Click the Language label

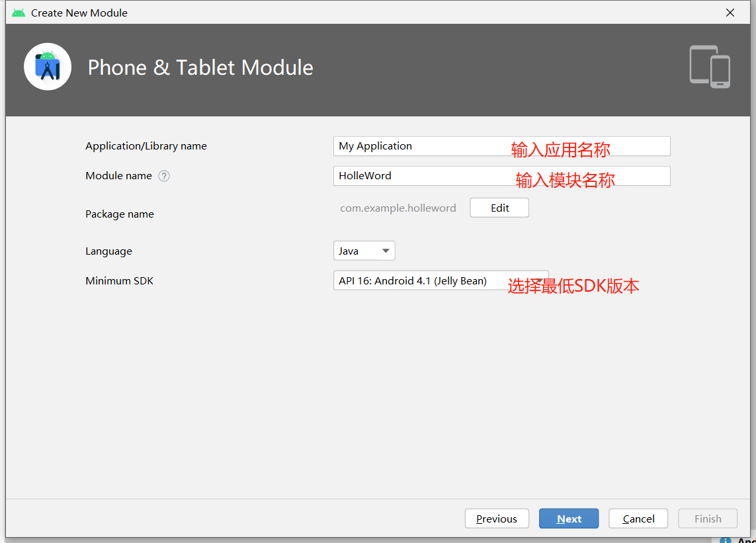click(108, 251)
